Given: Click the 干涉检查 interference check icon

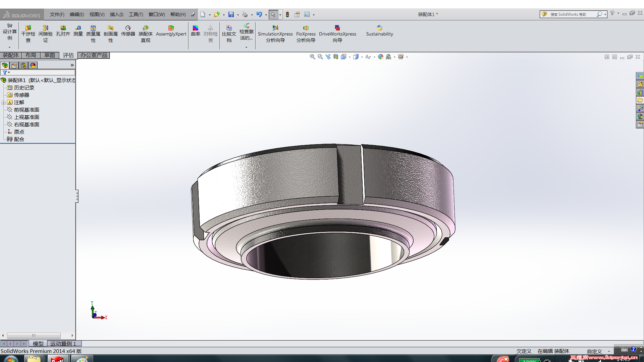Looking at the screenshot, I should pyautogui.click(x=28, y=28).
